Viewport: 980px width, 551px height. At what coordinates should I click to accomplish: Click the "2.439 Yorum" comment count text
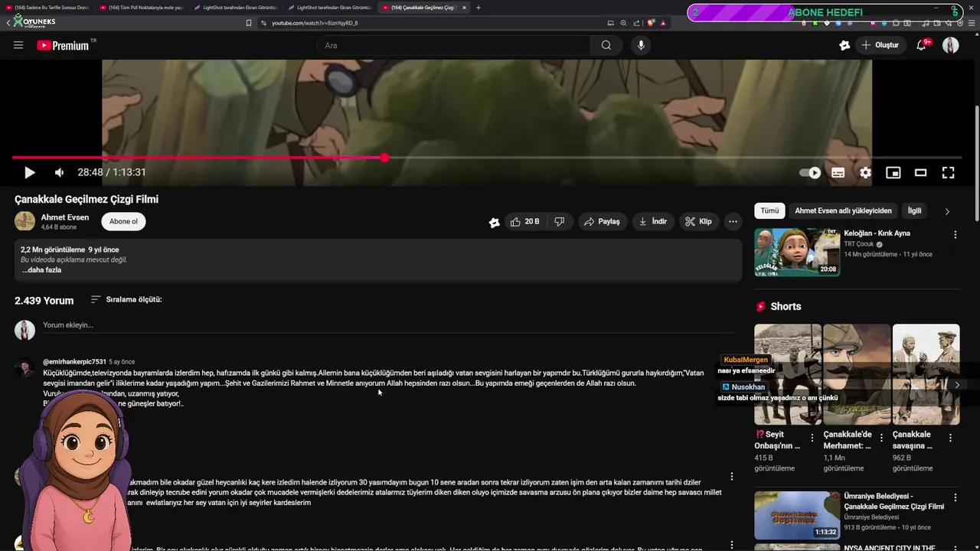44,301
